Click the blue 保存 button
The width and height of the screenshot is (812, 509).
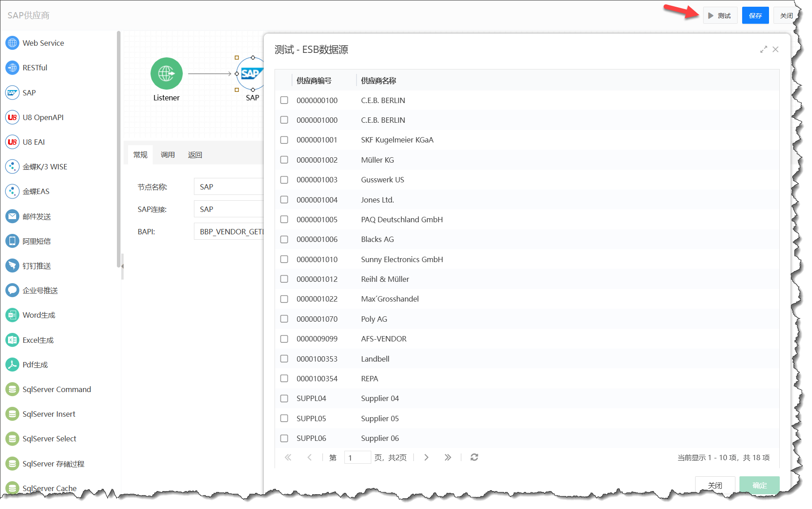[x=755, y=16]
